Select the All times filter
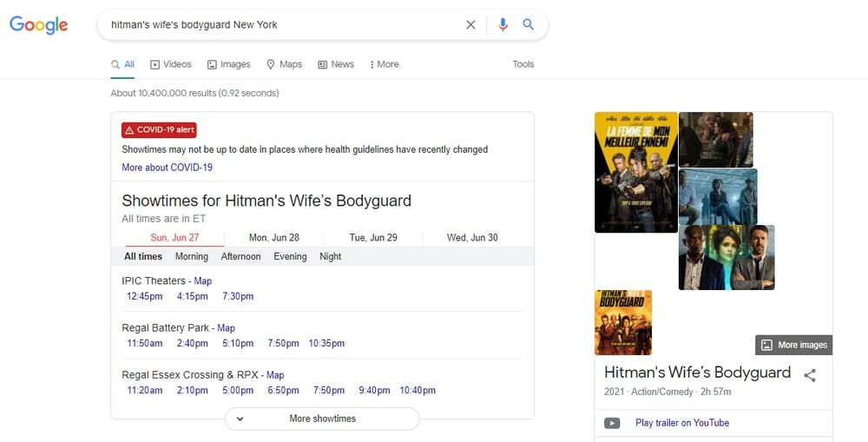The height and width of the screenshot is (442, 868). 143,256
